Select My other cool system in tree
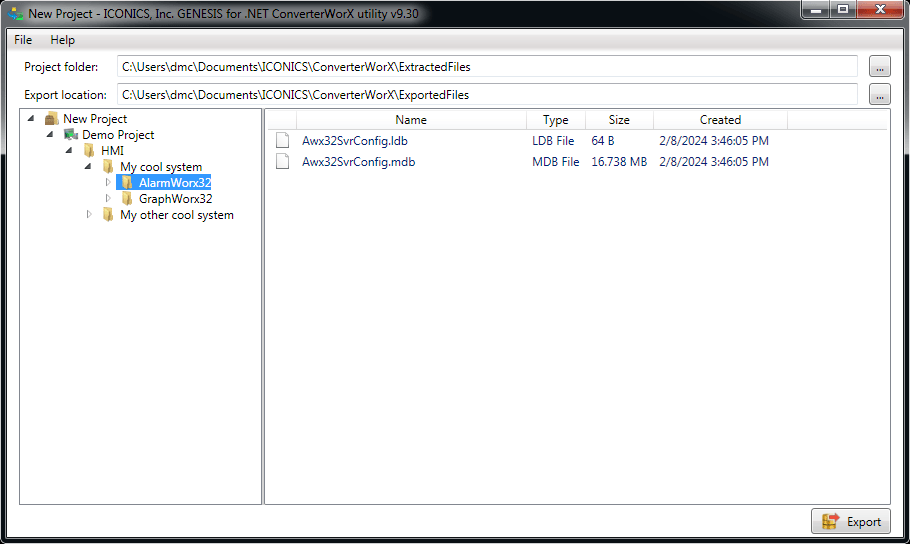The height and width of the screenshot is (544, 910). tap(177, 215)
